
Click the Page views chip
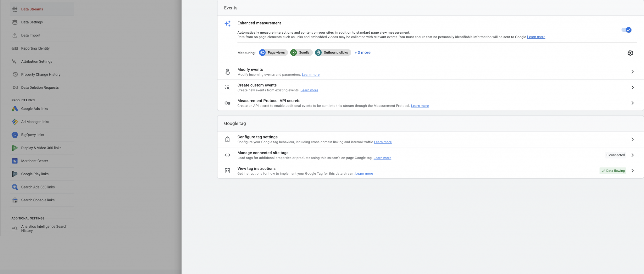(273, 53)
